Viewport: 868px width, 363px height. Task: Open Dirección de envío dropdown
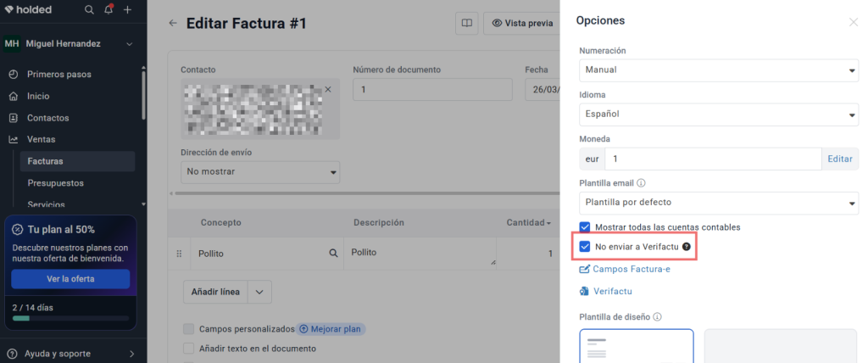tap(260, 172)
